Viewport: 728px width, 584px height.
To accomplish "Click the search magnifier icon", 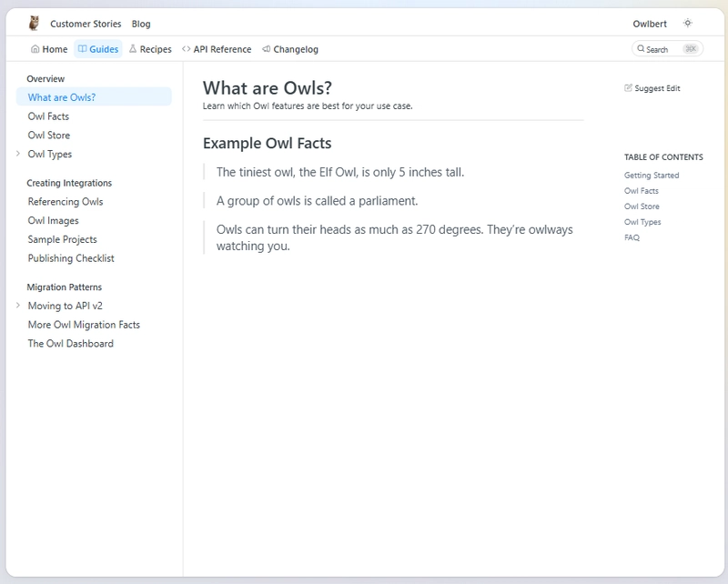I will point(641,49).
